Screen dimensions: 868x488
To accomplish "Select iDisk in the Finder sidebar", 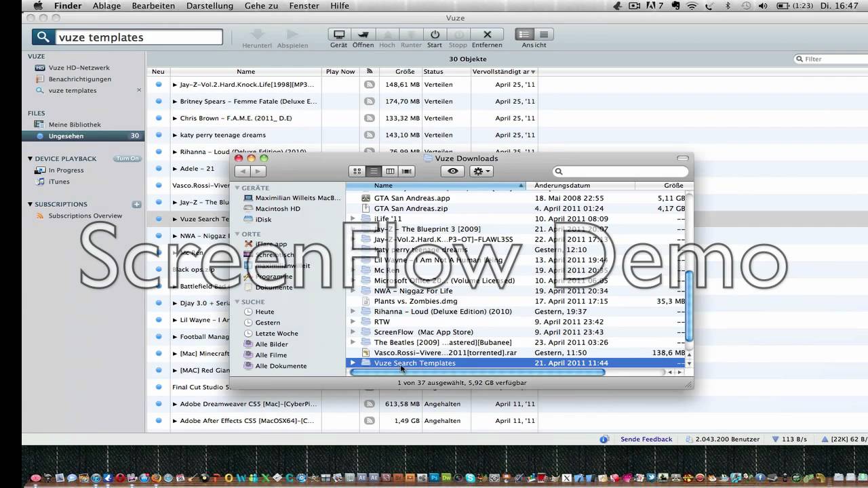I will [x=263, y=220].
